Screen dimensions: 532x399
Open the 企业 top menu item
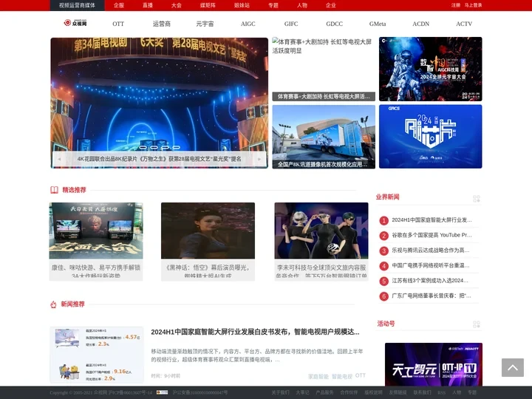pos(331,5)
